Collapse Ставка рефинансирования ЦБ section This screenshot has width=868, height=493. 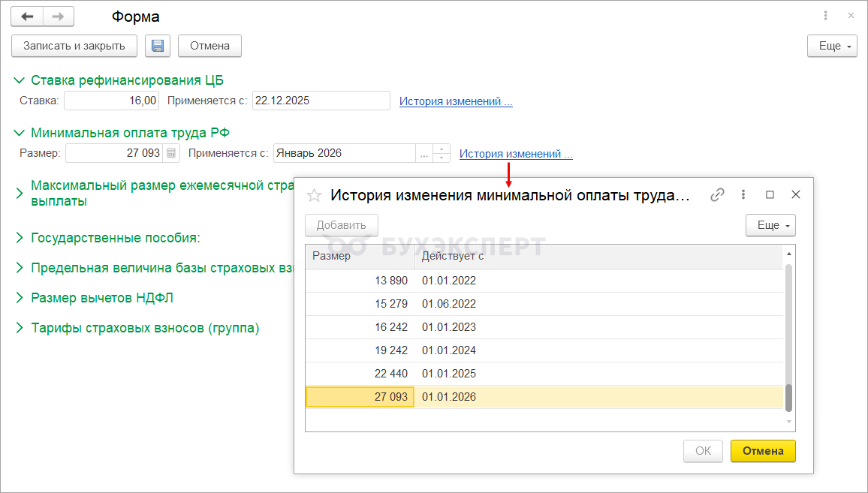click(19, 81)
